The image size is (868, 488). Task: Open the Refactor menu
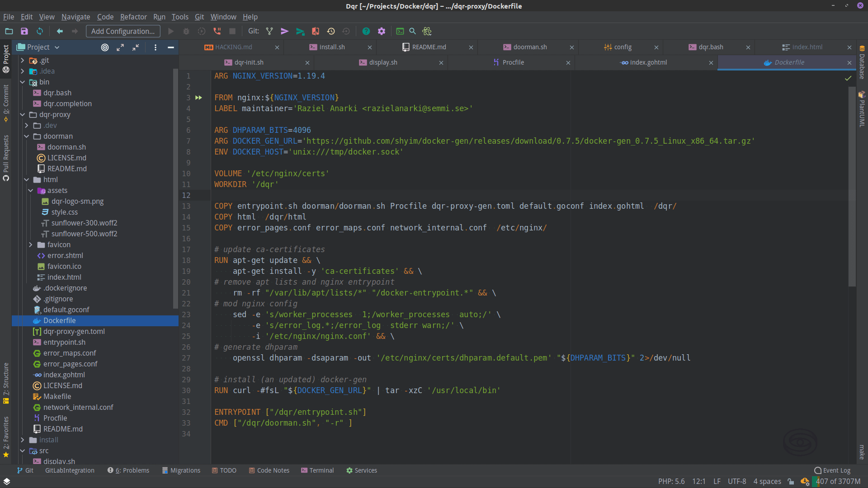[133, 17]
